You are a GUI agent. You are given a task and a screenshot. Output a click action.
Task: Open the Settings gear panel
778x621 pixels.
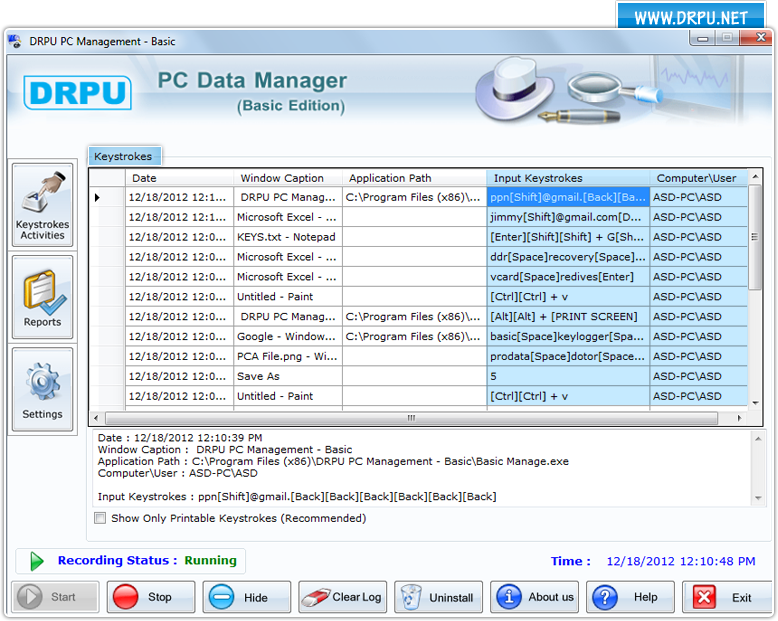pyautogui.click(x=43, y=389)
